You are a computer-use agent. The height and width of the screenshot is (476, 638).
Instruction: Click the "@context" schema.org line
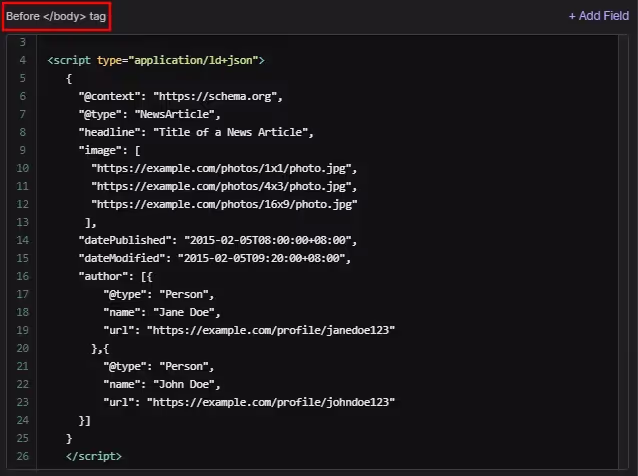pos(180,96)
